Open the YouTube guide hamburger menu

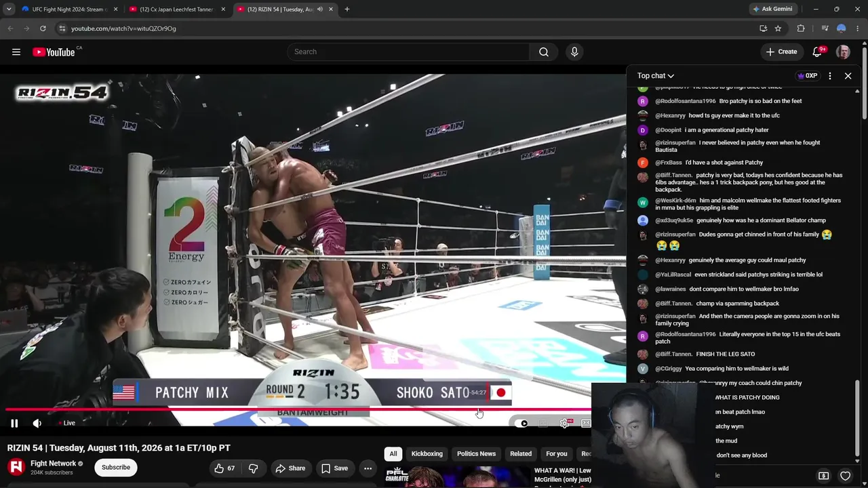click(x=16, y=52)
